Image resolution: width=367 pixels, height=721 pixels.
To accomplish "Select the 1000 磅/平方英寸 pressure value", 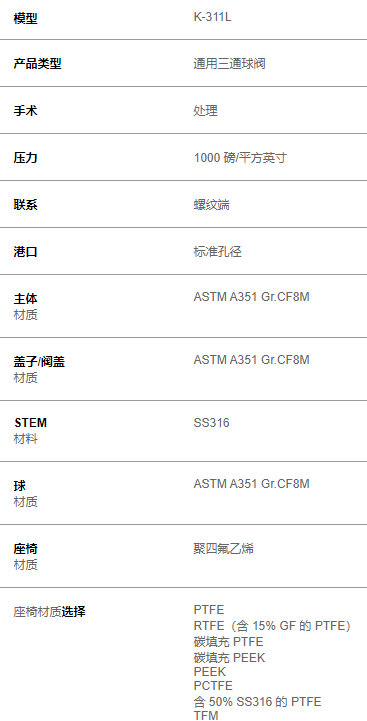I will point(240,158).
